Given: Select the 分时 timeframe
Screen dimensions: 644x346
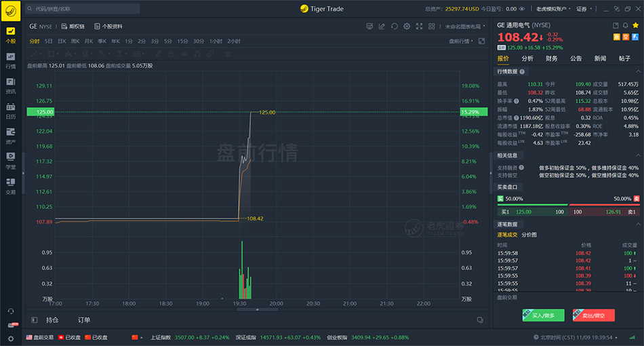Looking at the screenshot, I should coord(35,41).
